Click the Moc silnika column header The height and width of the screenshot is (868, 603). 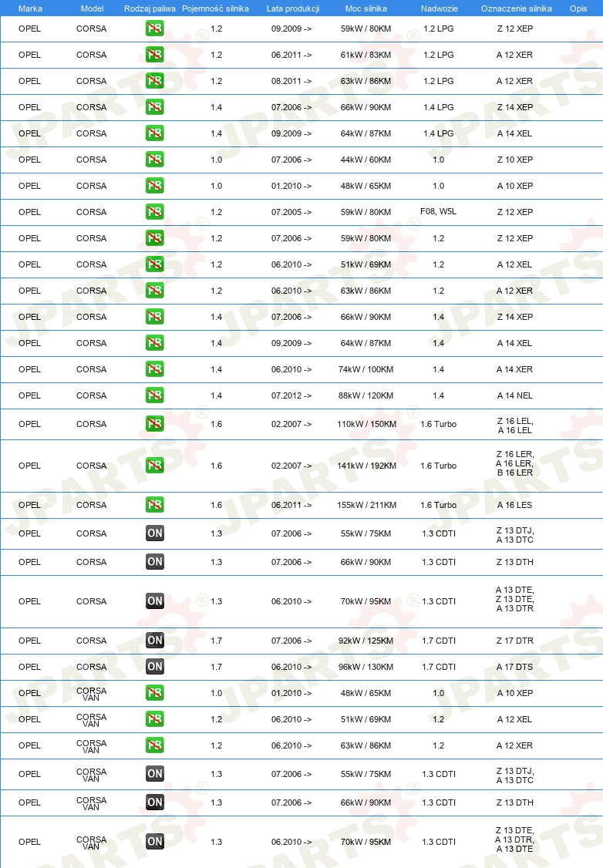366,8
